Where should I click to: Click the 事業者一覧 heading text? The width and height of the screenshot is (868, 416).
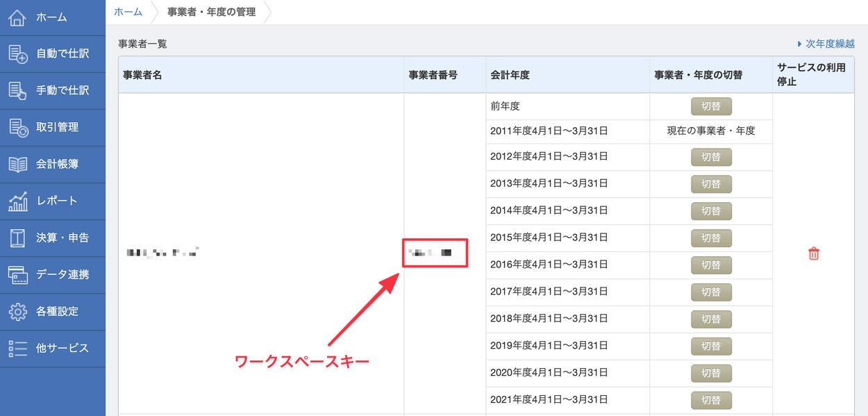coord(142,44)
